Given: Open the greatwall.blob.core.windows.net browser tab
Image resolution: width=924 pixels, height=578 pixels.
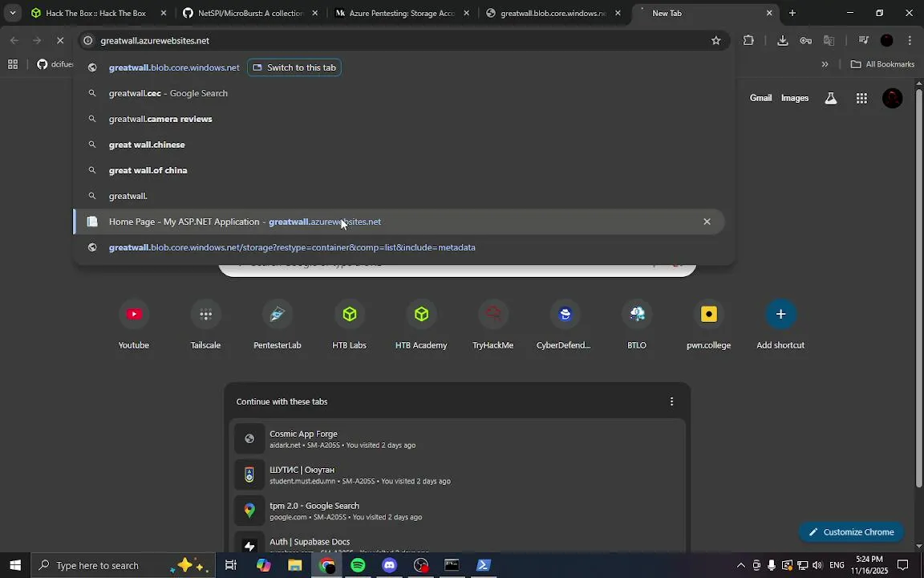Looking at the screenshot, I should 553,13.
